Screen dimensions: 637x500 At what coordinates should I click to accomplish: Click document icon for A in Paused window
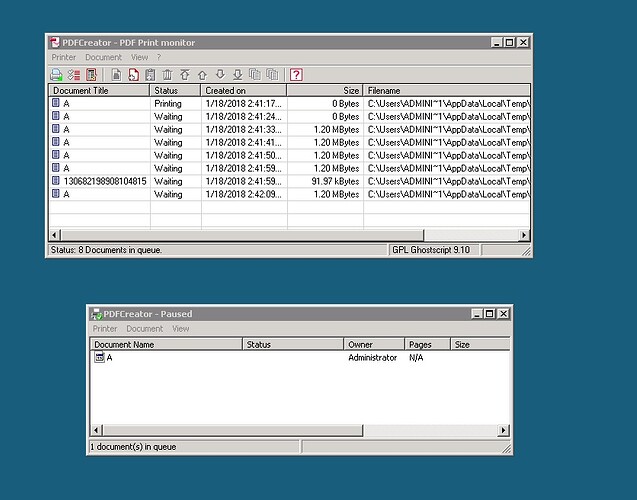point(99,357)
